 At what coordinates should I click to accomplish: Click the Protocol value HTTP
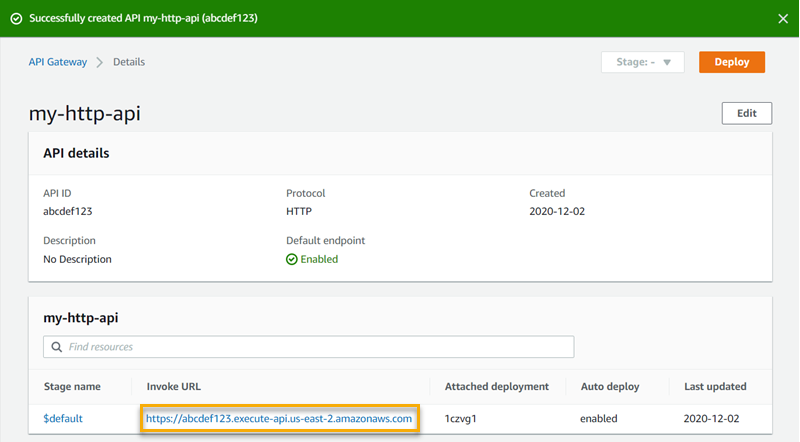(x=299, y=211)
